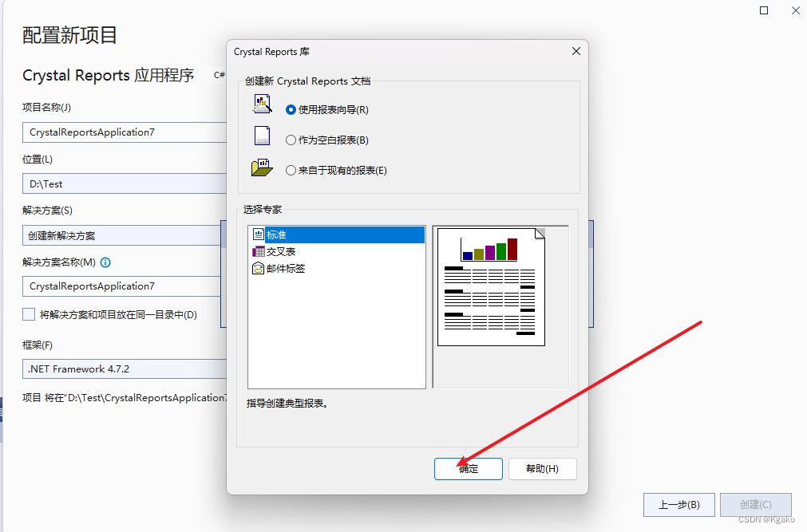This screenshot has width=807, height=532.
Task: Click the 解决方案名称 info icon
Action: tap(105, 262)
